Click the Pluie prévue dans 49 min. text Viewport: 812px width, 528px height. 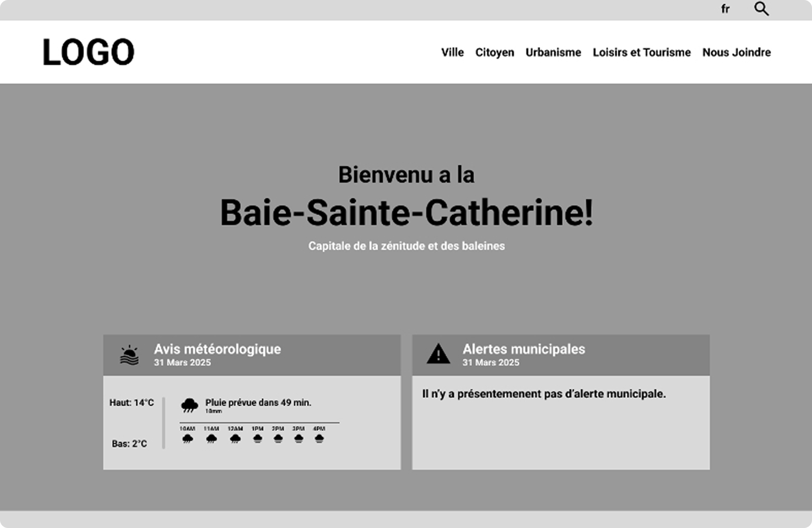258,402
